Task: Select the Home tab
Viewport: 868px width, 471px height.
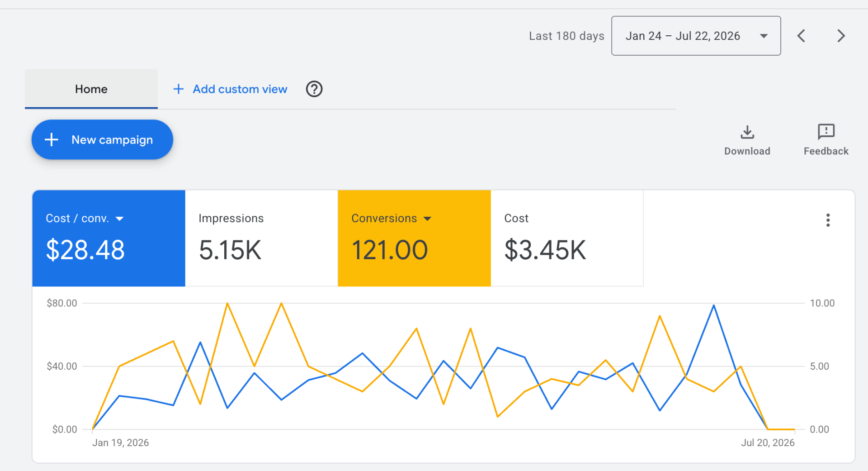Action: pos(91,89)
